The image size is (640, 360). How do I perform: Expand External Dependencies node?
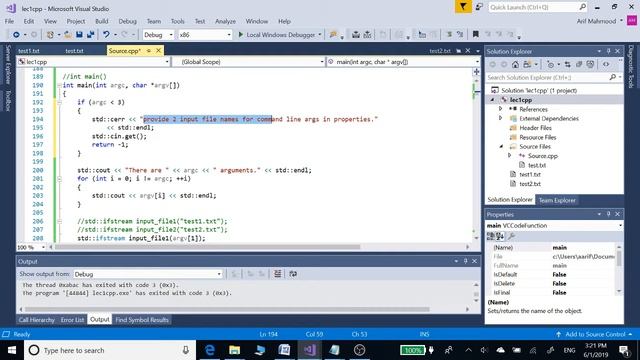coord(501,118)
